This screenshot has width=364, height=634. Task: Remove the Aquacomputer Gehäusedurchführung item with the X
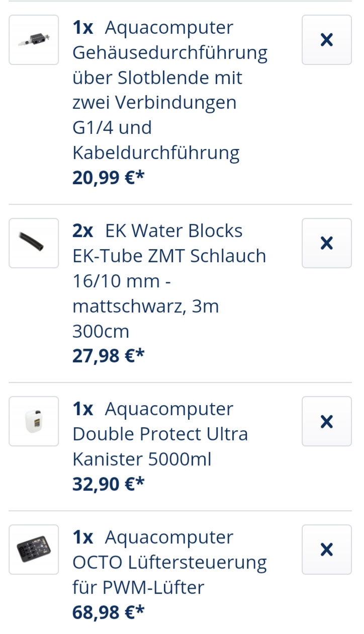[327, 40]
